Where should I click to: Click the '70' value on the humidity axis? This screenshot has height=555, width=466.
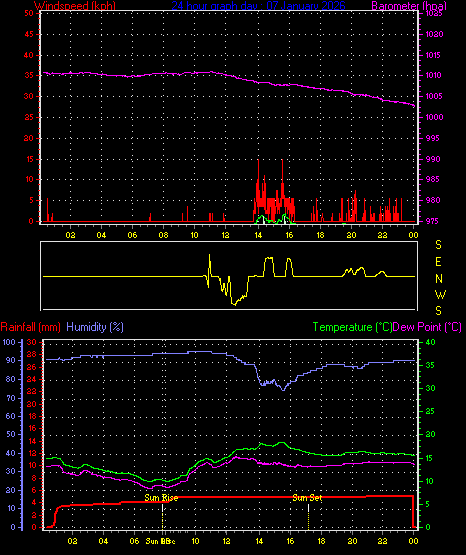pyautogui.click(x=11, y=398)
